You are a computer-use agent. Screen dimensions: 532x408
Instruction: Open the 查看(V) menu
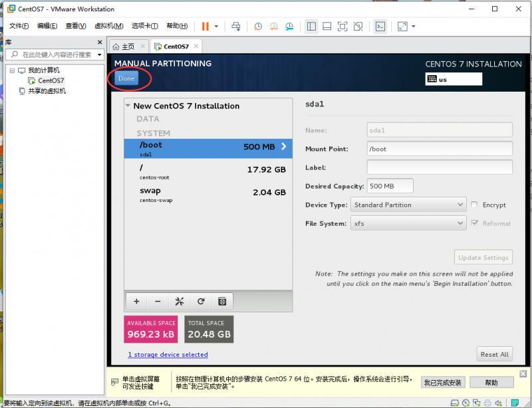[x=76, y=26]
